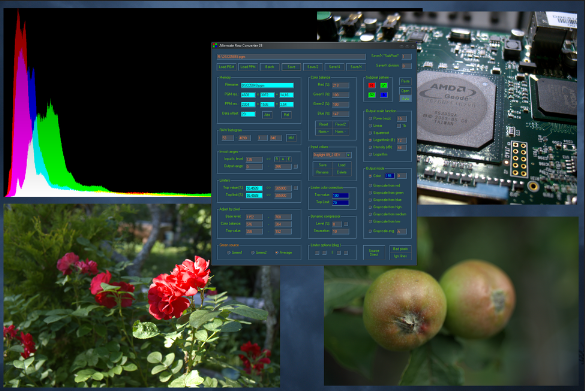Select Grayscale from low output mode

(385, 222)
